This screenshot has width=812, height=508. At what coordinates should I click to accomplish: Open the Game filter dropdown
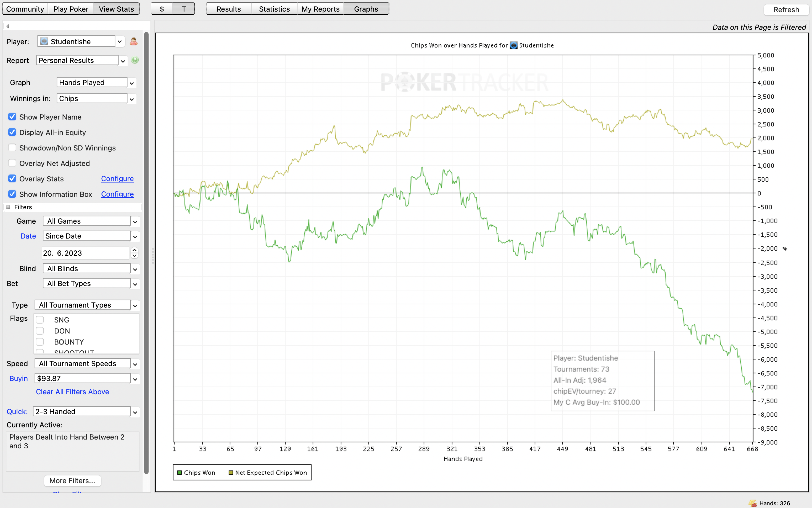tap(135, 222)
